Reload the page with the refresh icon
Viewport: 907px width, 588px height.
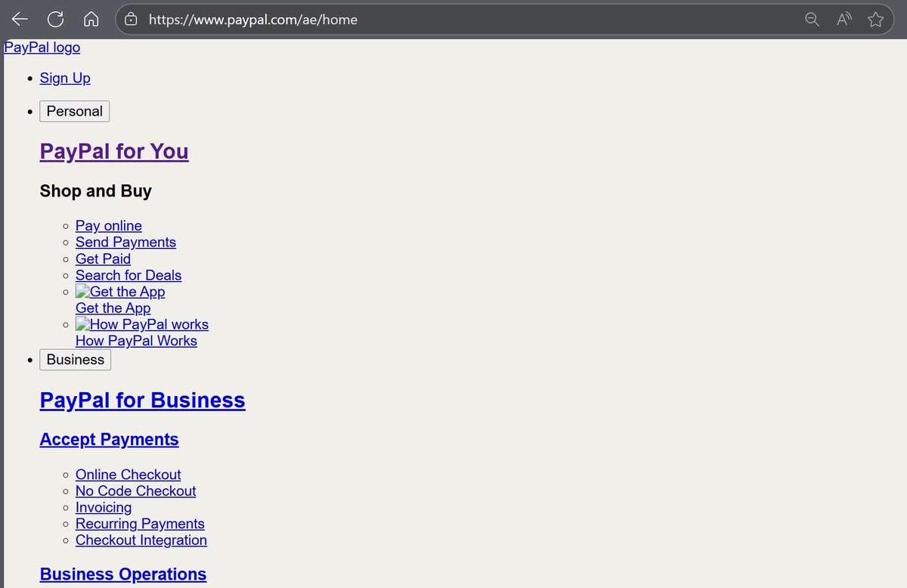(x=55, y=20)
